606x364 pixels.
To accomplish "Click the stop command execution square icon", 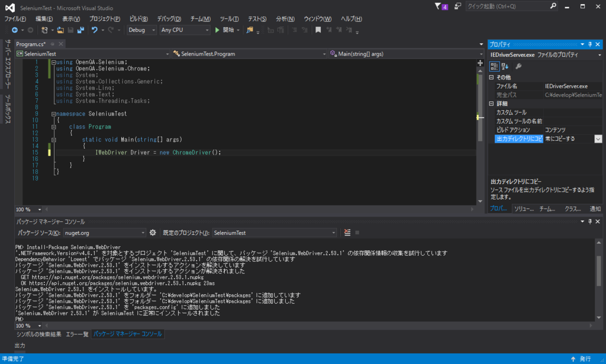I will (357, 233).
